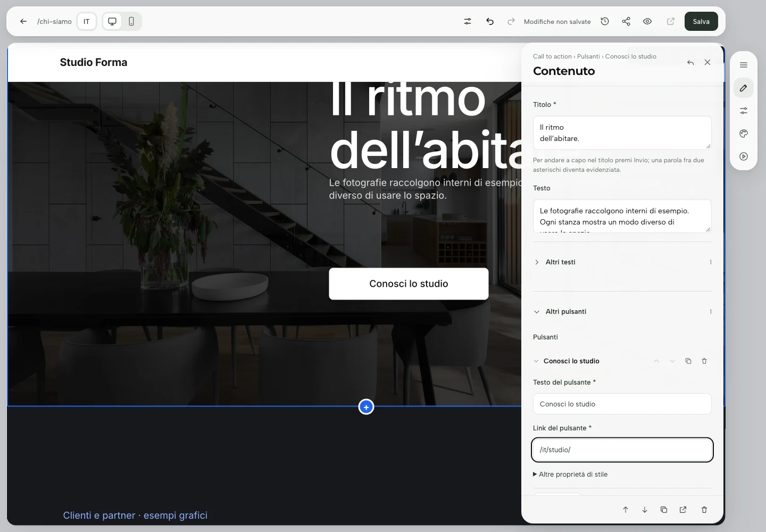
Task: Move Conosci lo studio item down
Action: click(x=672, y=361)
